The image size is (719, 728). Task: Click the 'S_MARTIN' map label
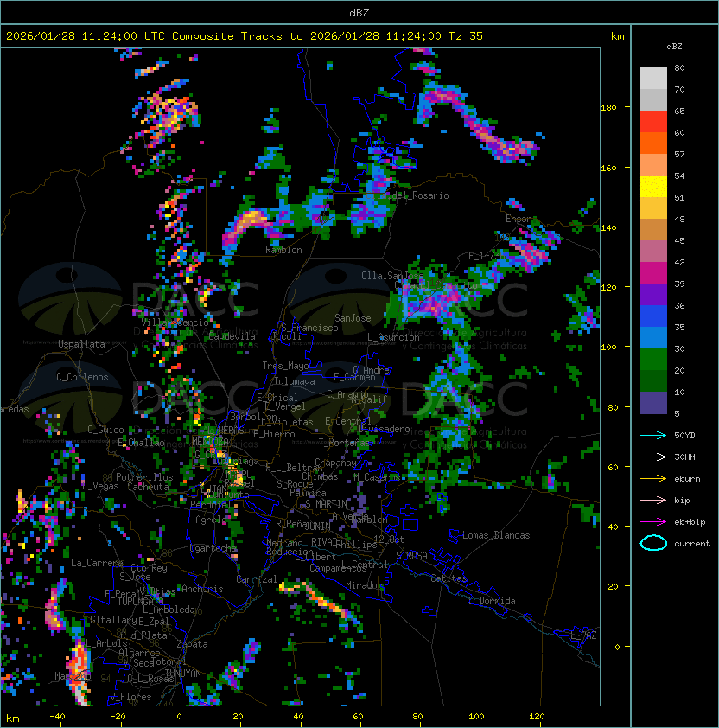pyautogui.click(x=326, y=504)
